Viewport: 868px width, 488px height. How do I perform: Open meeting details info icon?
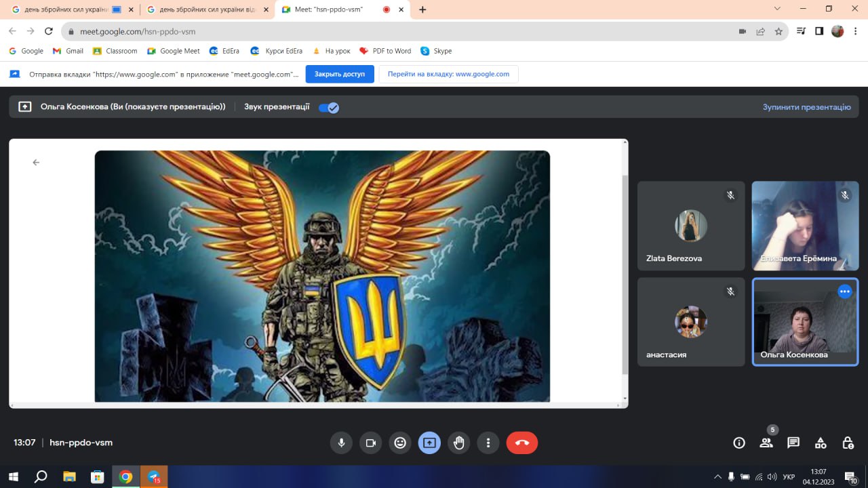(739, 443)
